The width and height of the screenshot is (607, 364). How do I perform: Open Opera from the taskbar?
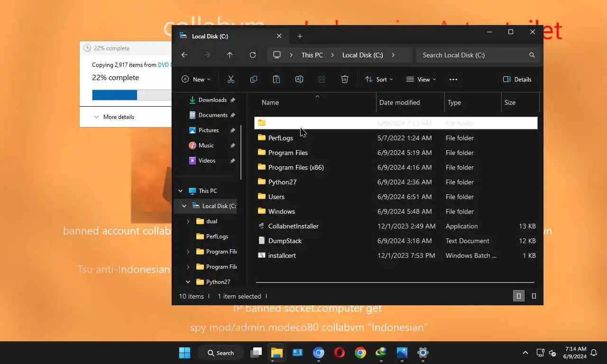pos(340,353)
